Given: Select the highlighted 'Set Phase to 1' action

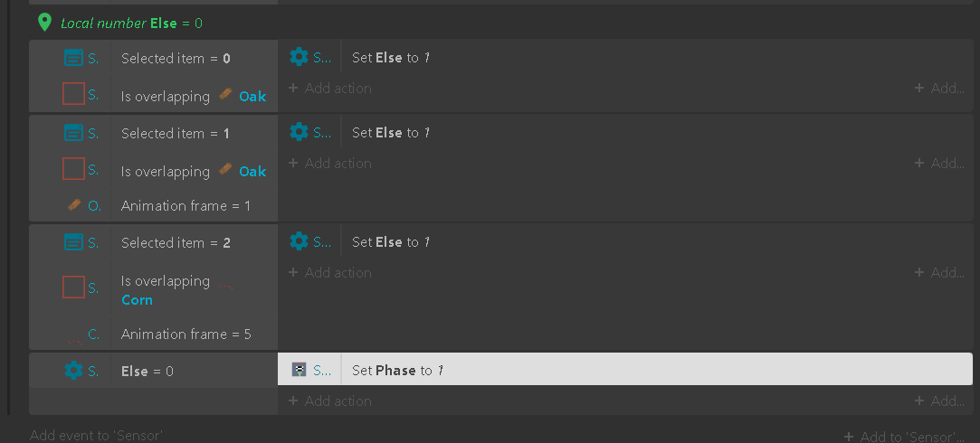Looking at the screenshot, I should point(625,369).
